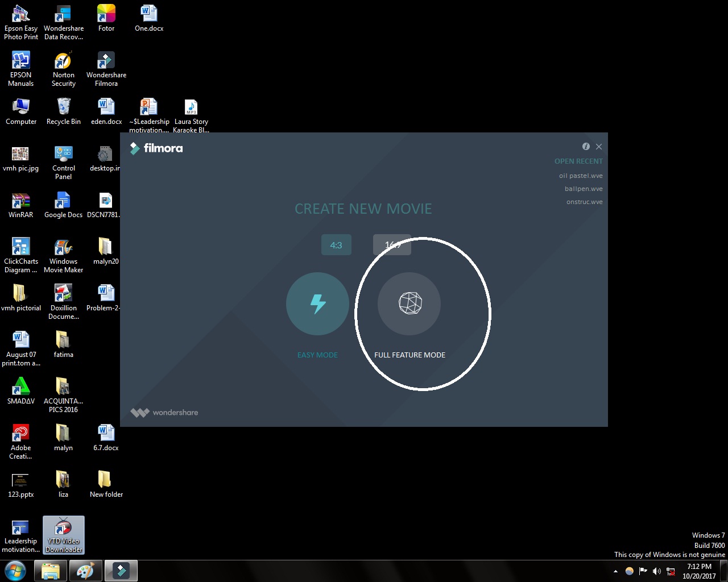This screenshot has height=582, width=728.
Task: Select the malyn20 folder
Action: pyautogui.click(x=106, y=251)
